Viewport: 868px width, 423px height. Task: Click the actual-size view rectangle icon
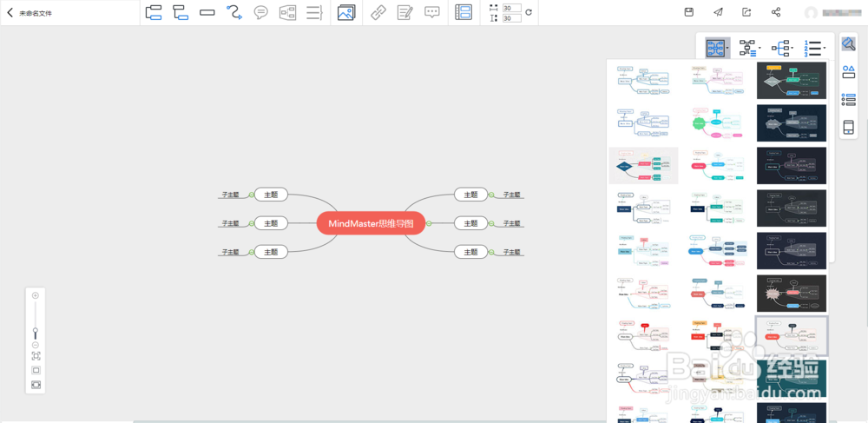pyautogui.click(x=36, y=370)
